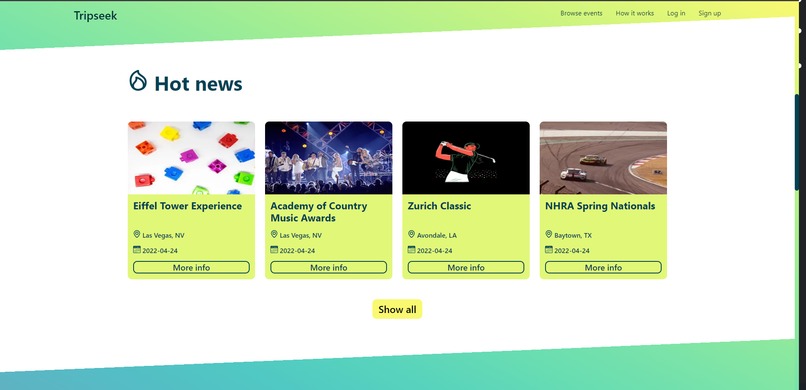Screen dimensions: 806x390
Task: Click the Tripseek logo
Action: point(95,16)
